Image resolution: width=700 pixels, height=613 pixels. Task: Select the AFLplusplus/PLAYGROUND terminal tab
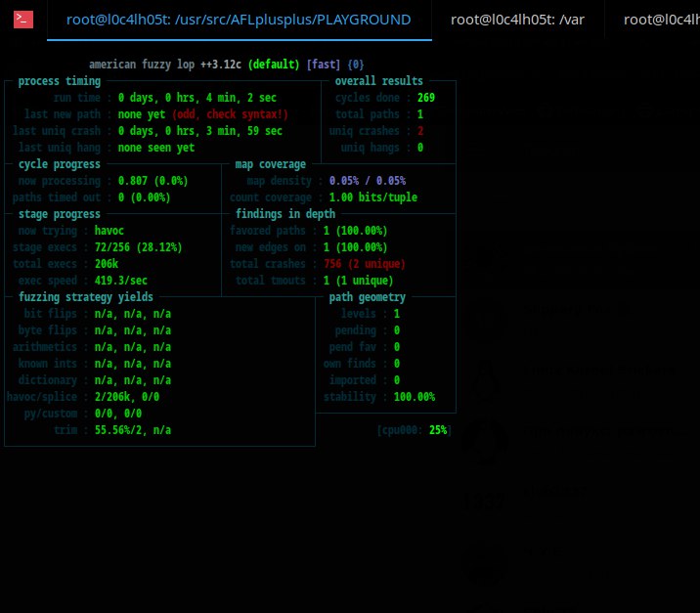239,21
